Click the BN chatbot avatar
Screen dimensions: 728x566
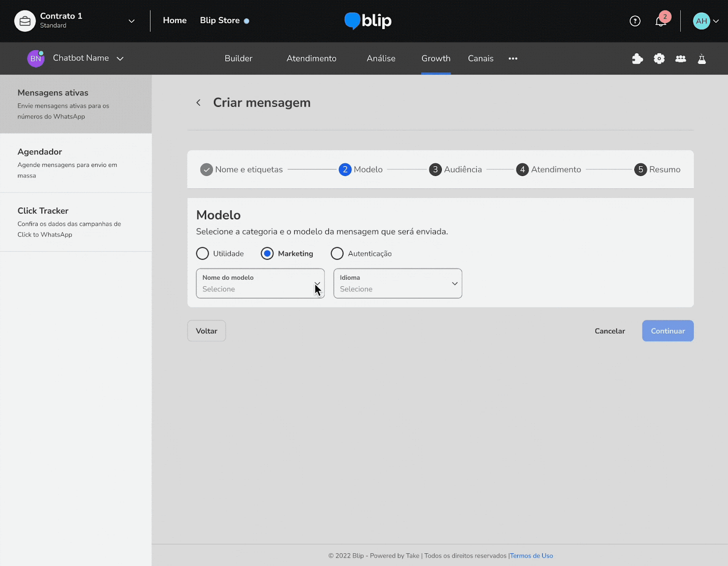35,59
